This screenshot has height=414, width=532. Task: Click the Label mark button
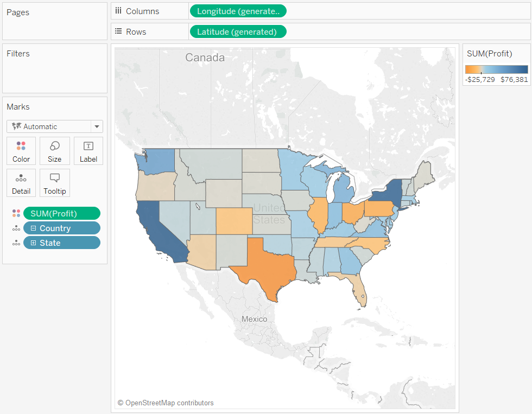pos(88,150)
